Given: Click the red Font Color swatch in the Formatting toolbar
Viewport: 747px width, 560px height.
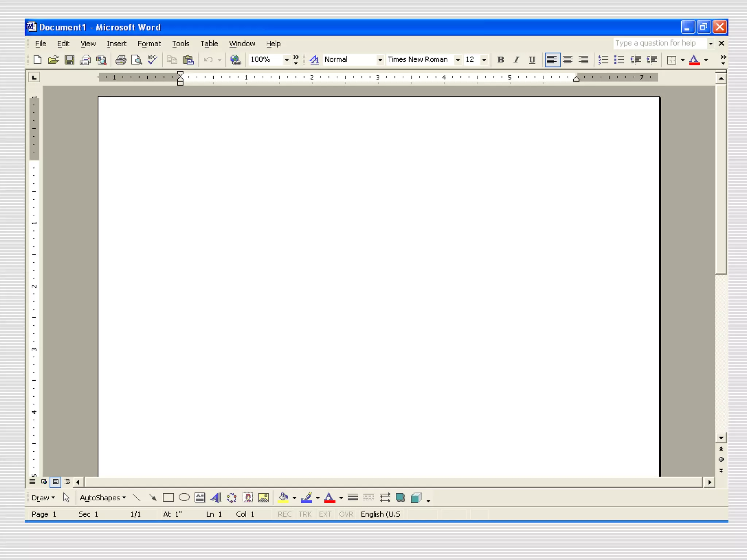Looking at the screenshot, I should point(694,60).
